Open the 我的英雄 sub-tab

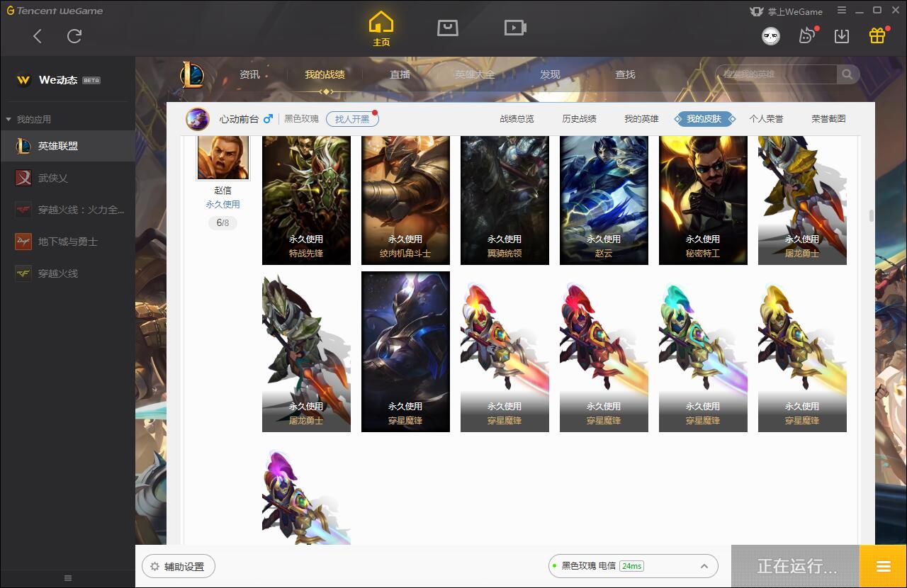point(641,119)
